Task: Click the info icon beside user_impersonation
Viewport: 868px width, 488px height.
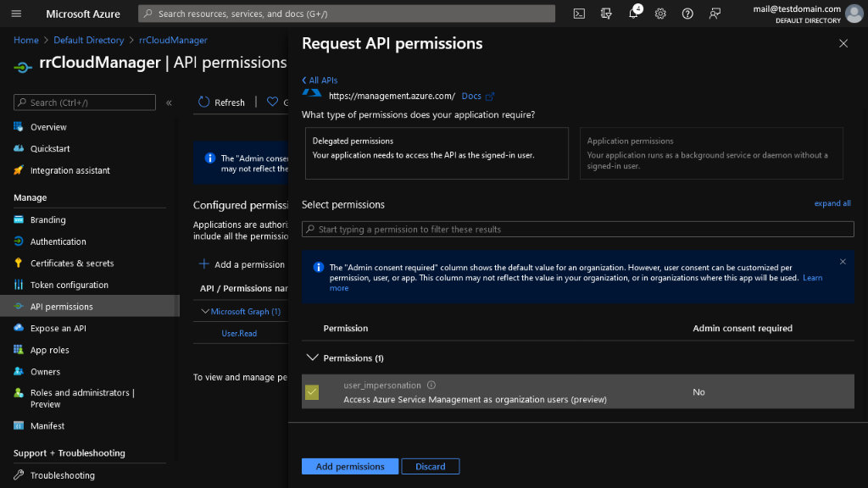Action: (431, 385)
